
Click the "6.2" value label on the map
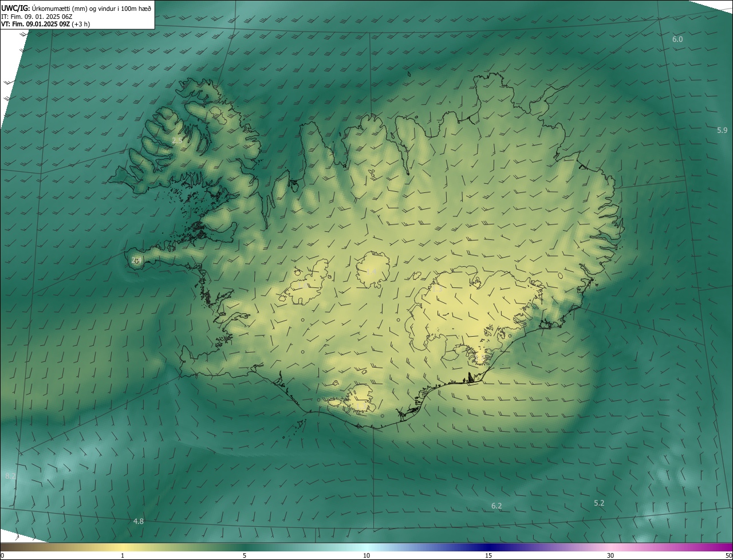(x=496, y=506)
